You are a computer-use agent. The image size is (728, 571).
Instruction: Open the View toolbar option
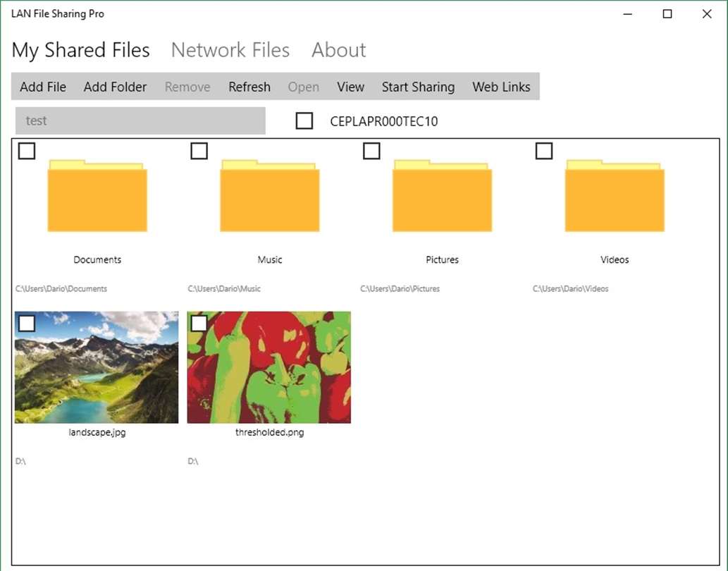tap(350, 87)
